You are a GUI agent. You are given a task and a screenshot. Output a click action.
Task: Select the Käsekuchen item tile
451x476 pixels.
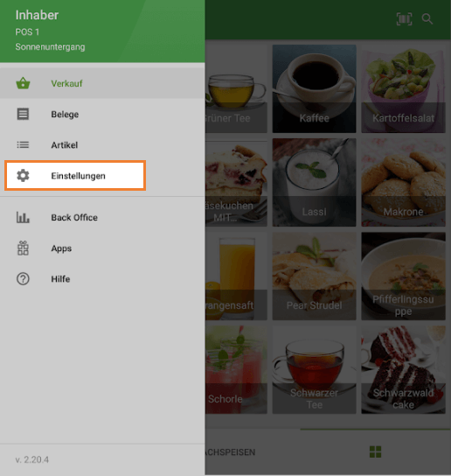tap(236, 182)
